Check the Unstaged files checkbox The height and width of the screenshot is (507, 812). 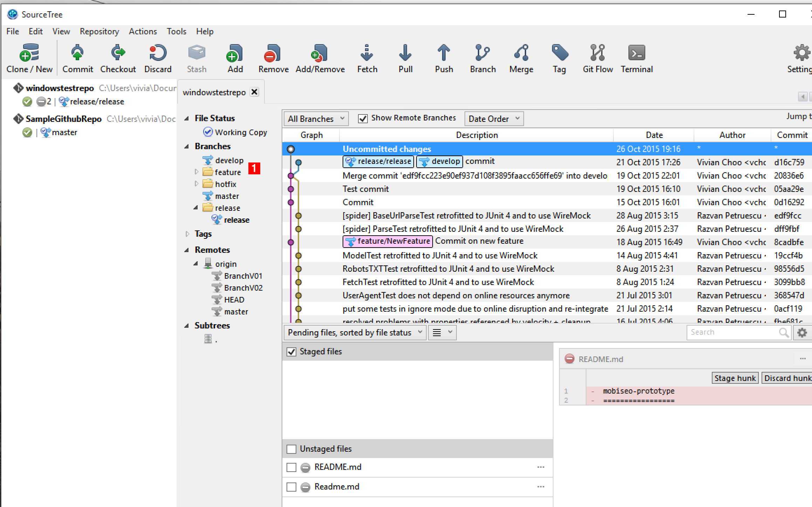tap(291, 449)
